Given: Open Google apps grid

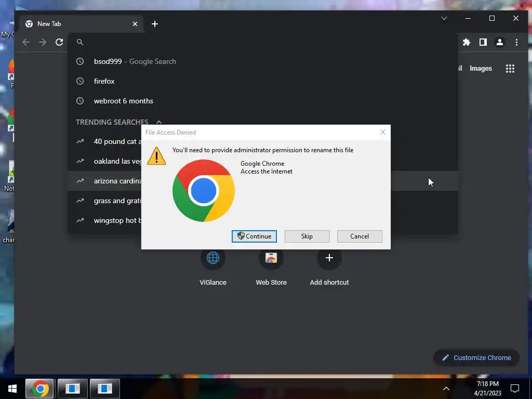Looking at the screenshot, I should (x=510, y=69).
